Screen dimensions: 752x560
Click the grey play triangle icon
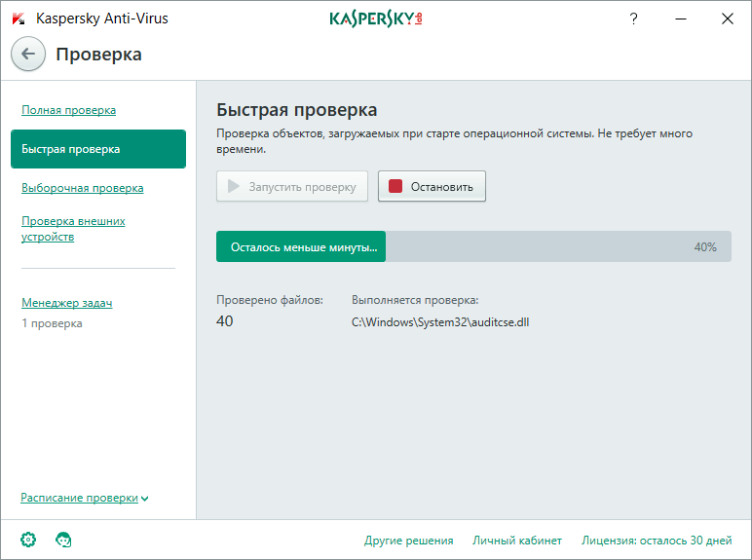coord(234,186)
